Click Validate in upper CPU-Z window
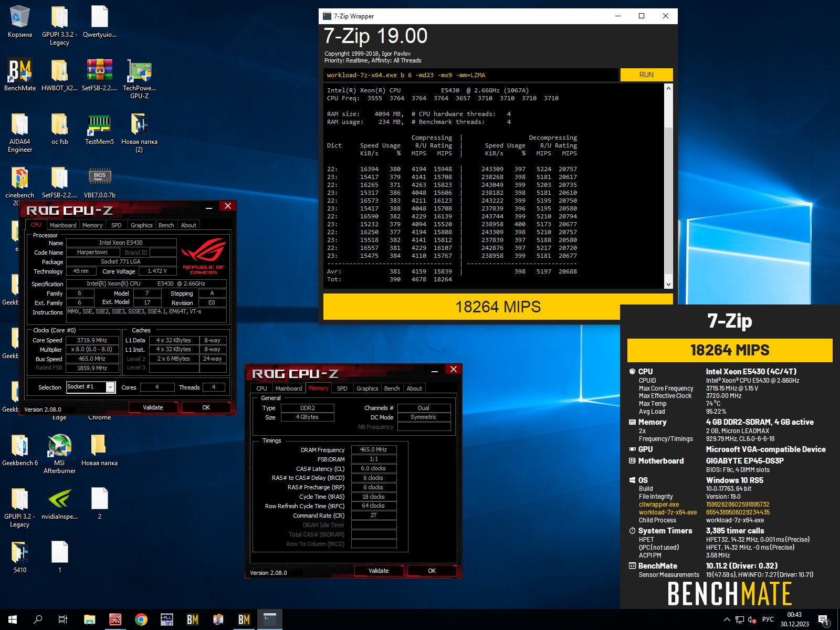This screenshot has height=630, width=840. 153,407
